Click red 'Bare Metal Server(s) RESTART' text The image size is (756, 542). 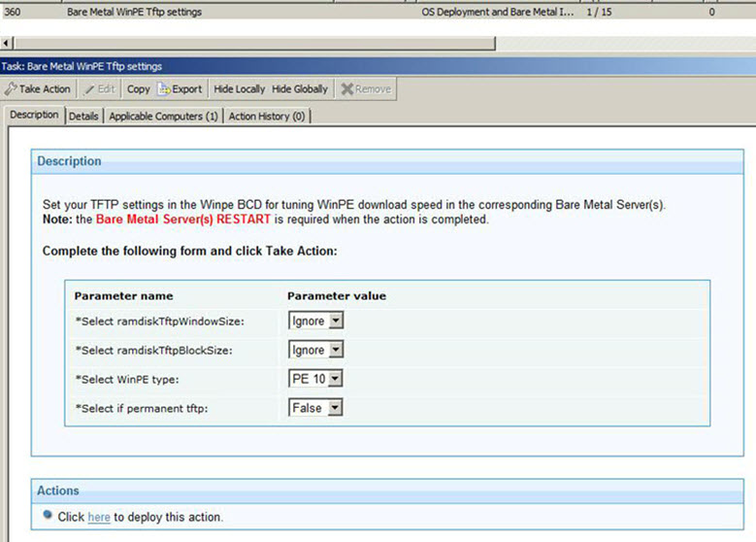coord(183,220)
